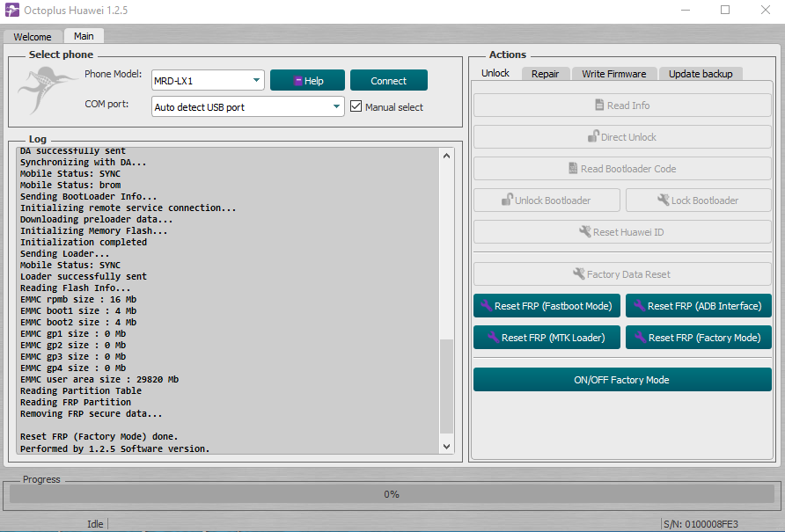Click the 'Initialization completed' log line
Viewport: 785px width, 532px height.
click(x=83, y=242)
